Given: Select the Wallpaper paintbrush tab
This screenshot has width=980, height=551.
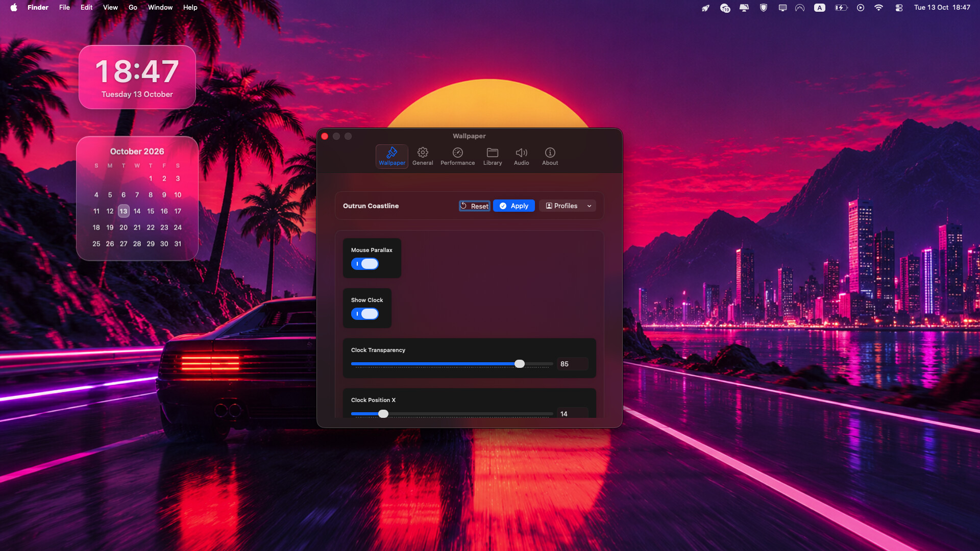Looking at the screenshot, I should 391,156.
